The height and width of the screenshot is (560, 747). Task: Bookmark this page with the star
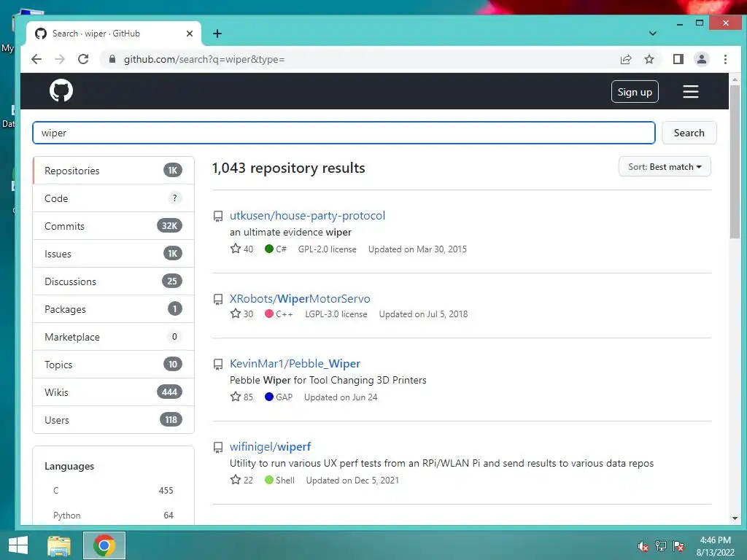[x=649, y=59]
